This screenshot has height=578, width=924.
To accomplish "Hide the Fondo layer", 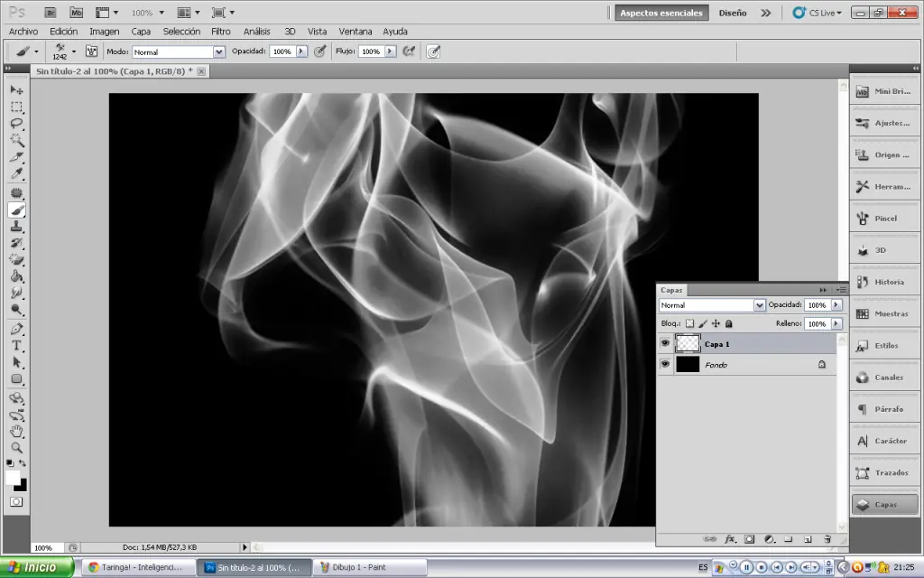I will pyautogui.click(x=665, y=365).
